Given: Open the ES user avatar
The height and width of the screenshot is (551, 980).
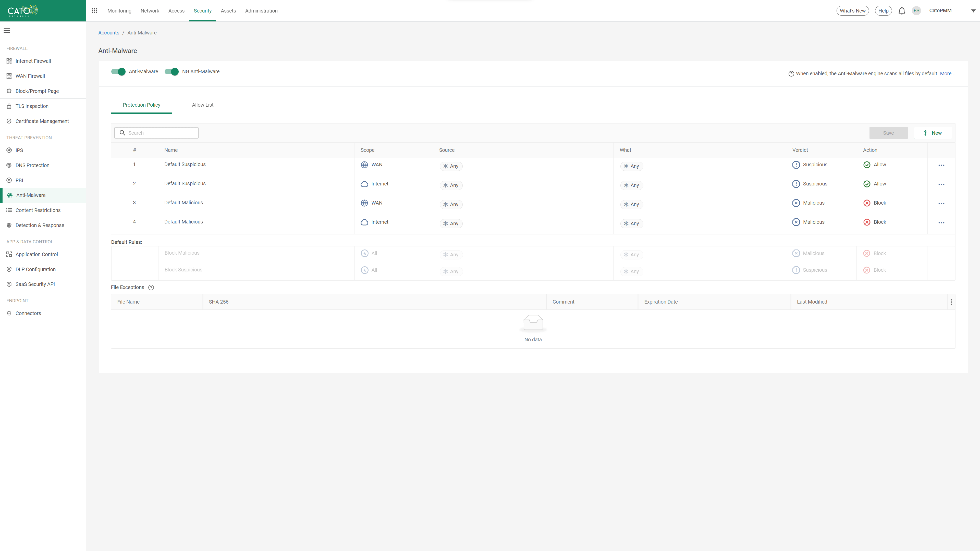Looking at the screenshot, I should (916, 11).
